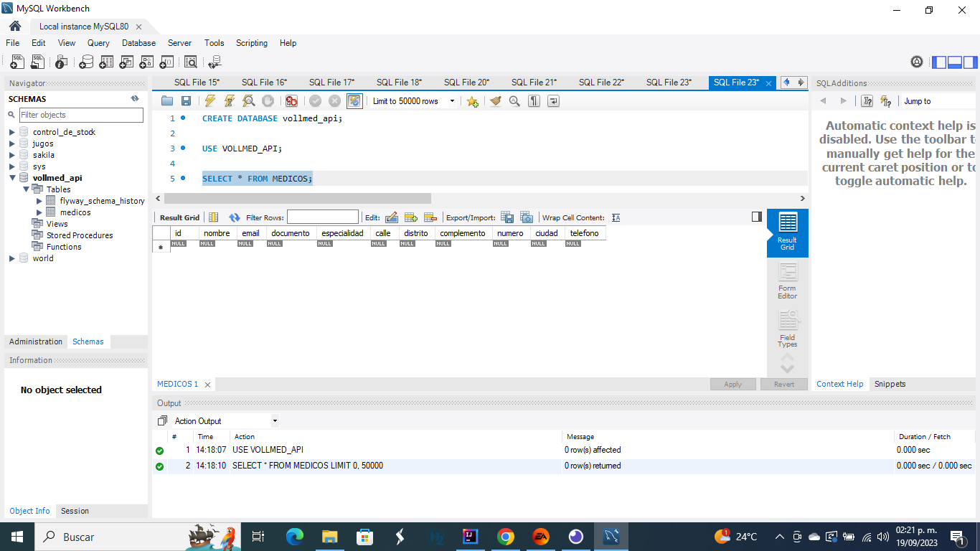The height and width of the screenshot is (551, 980).
Task: Toggle display of invisible characters
Action: click(x=534, y=101)
